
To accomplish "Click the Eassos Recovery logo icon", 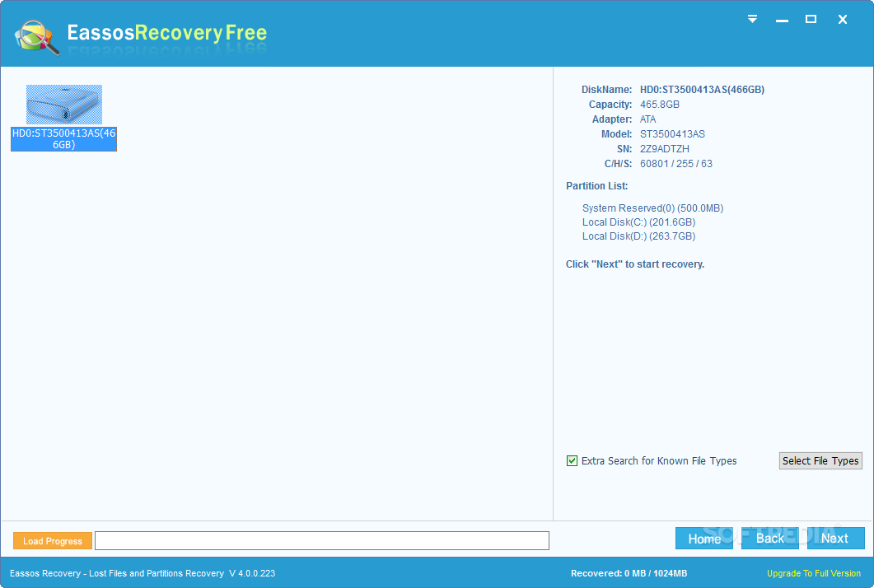I will pyautogui.click(x=37, y=37).
